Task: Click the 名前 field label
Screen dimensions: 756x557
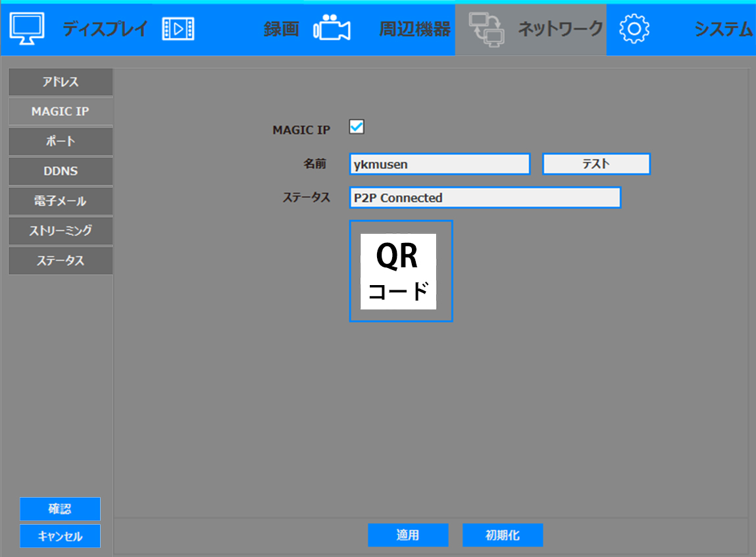Action: pos(315,164)
